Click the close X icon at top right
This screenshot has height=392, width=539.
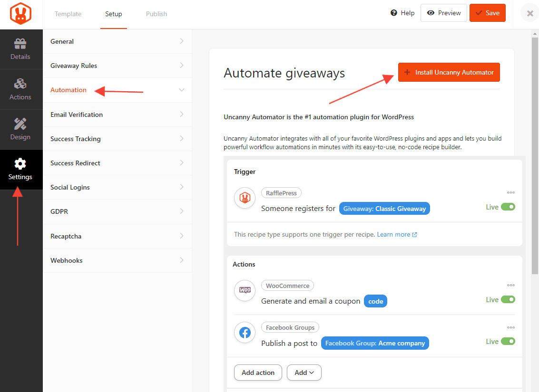tap(530, 13)
